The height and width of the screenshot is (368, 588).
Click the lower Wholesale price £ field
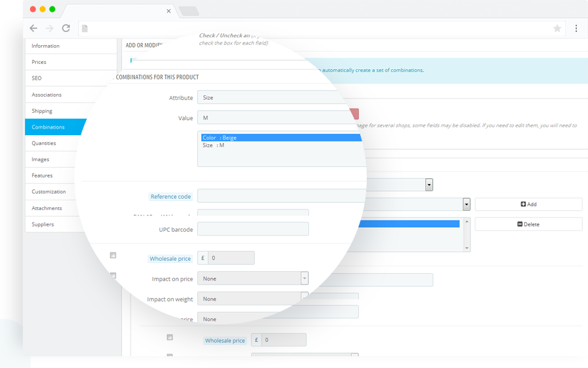tap(284, 340)
